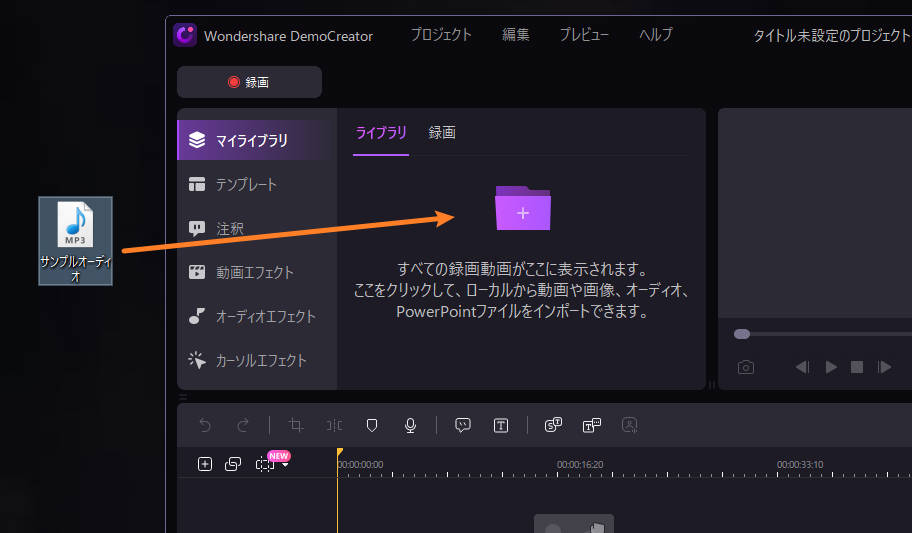Click the purple import folder icon
The image size is (912, 533).
coord(523,208)
